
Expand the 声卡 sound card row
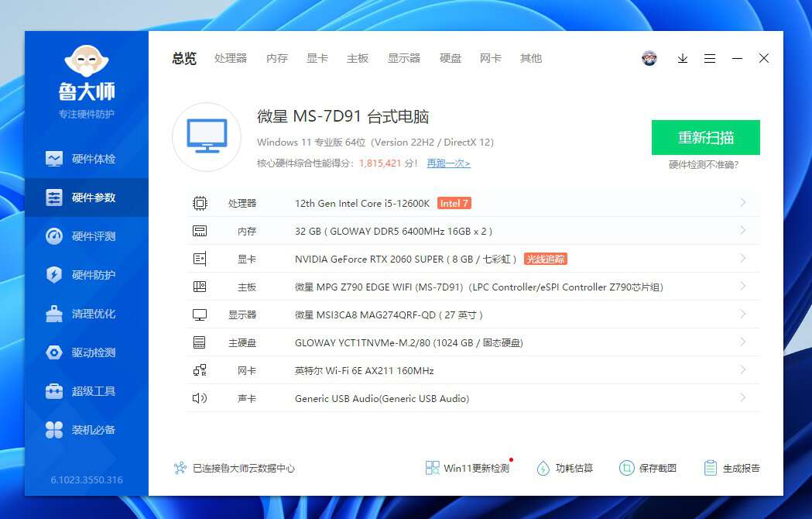click(x=742, y=398)
